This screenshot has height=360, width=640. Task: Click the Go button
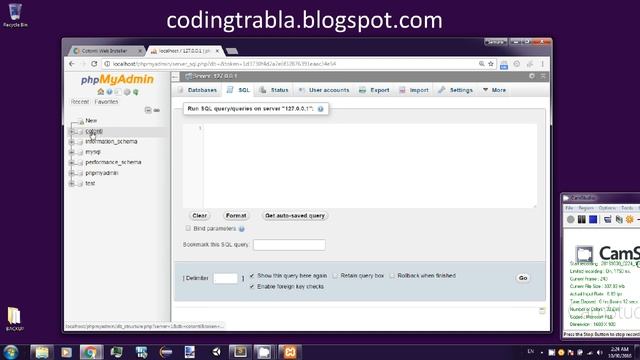click(x=523, y=278)
